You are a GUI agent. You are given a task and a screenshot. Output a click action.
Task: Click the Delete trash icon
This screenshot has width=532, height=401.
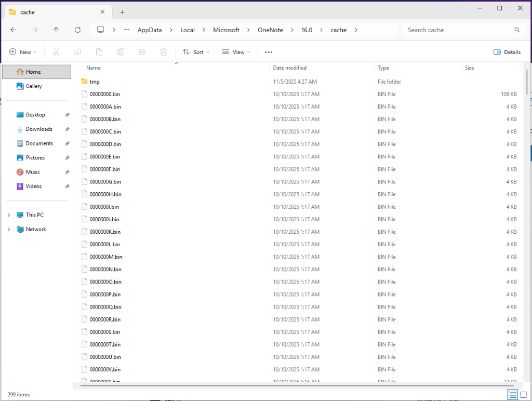click(164, 52)
